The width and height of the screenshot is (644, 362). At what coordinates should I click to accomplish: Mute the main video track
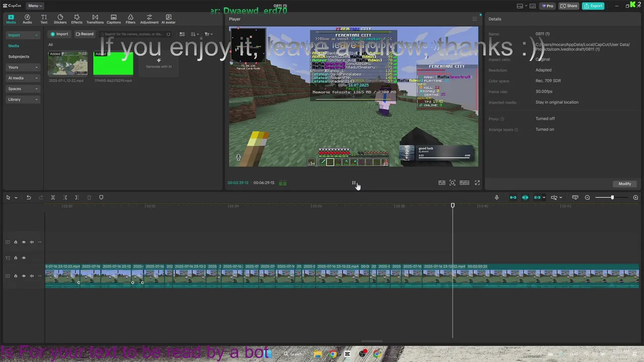coord(32,276)
